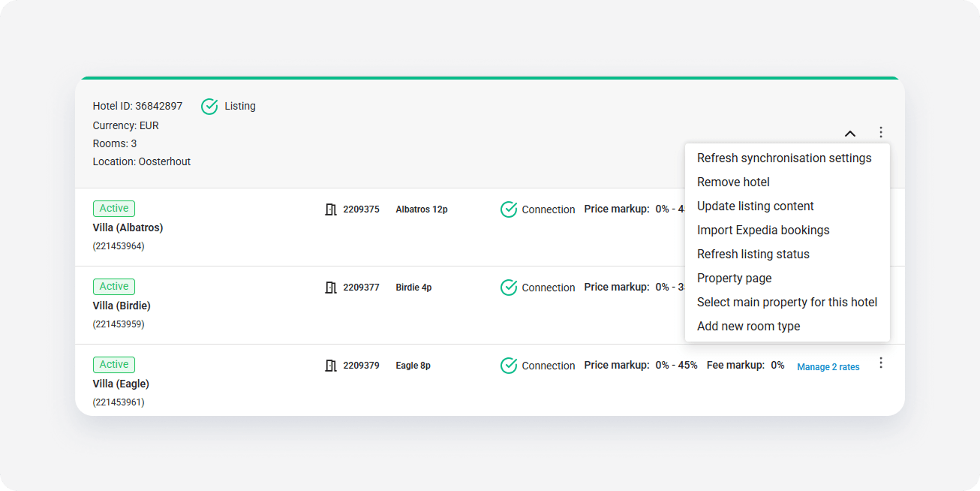This screenshot has width=980, height=491.
Task: Collapse the hotel card with the chevron
Action: point(850,134)
